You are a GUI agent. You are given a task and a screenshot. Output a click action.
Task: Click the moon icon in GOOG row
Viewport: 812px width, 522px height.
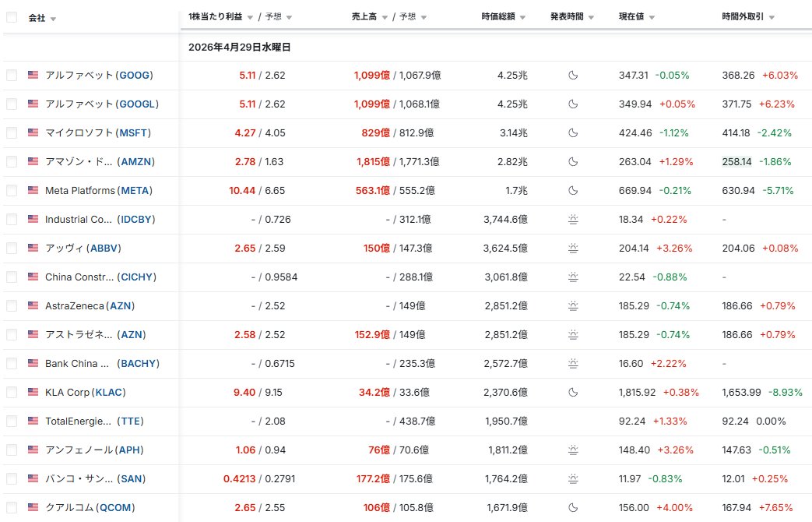point(573,75)
